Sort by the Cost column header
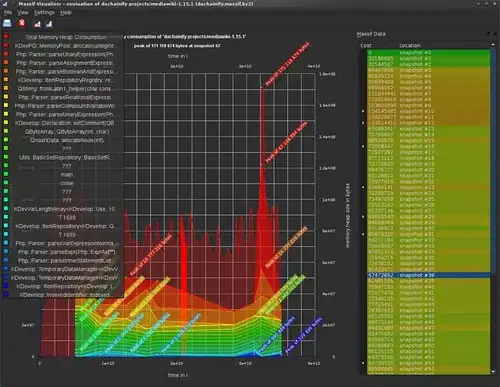The image size is (500, 387). [366, 46]
